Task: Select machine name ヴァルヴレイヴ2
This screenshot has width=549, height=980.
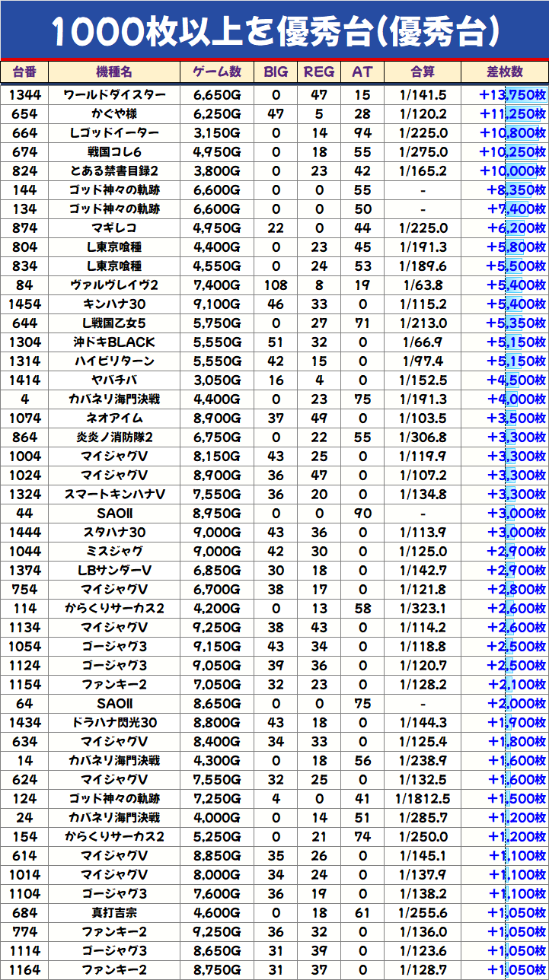Action: (x=114, y=285)
